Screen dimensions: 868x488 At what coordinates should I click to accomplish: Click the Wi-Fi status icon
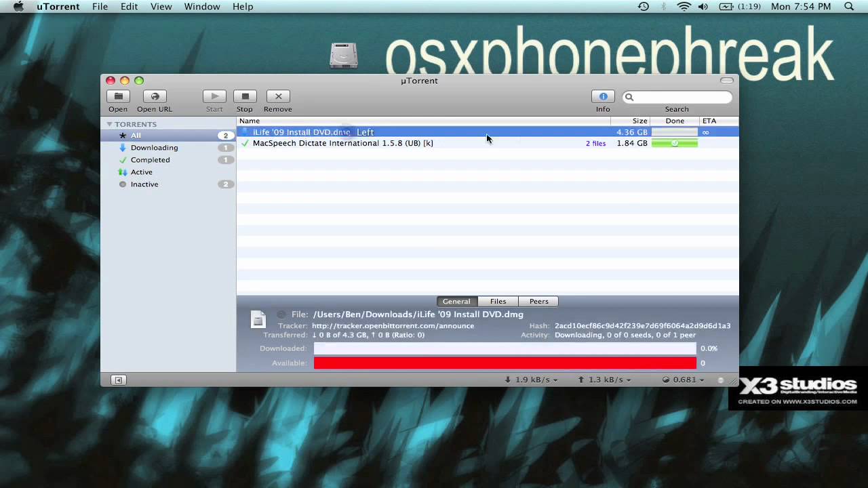coord(684,7)
